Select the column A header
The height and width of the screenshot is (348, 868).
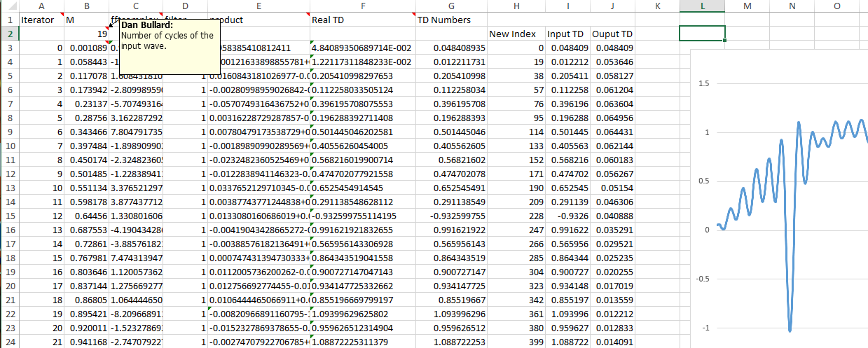pos(41,6)
